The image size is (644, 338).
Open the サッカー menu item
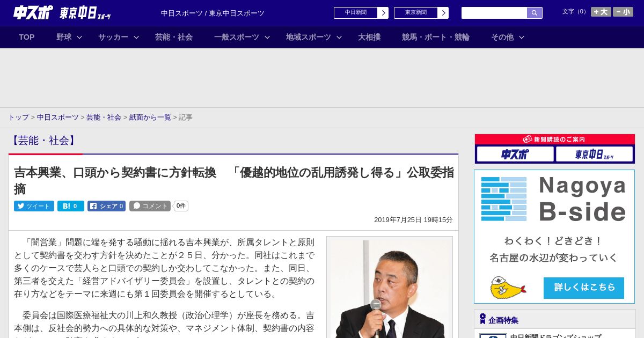[113, 37]
